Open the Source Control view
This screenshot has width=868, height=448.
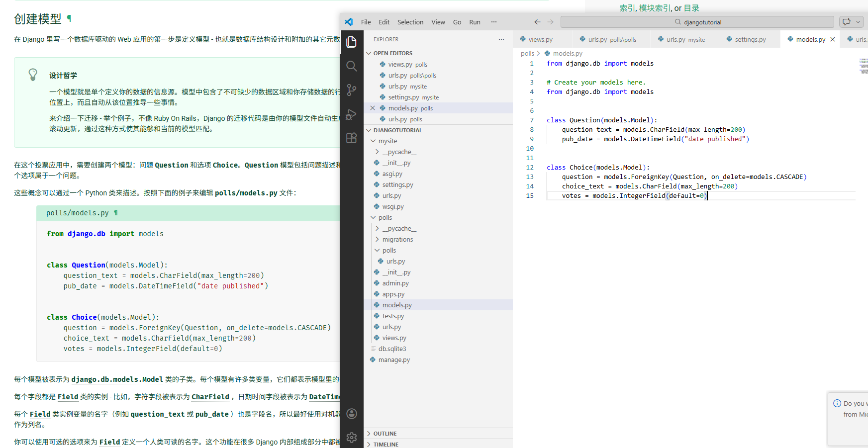pos(352,90)
